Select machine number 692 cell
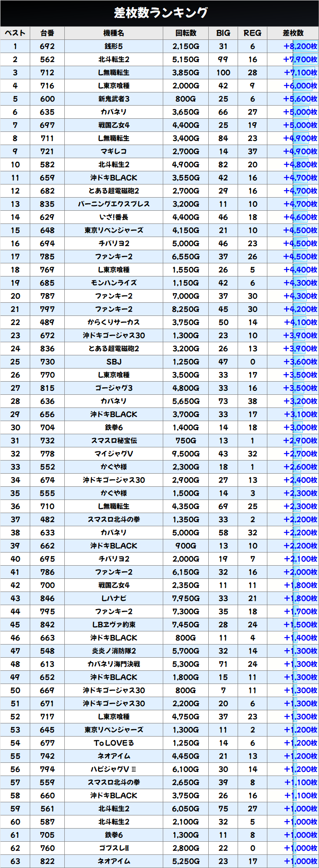 tap(47, 46)
